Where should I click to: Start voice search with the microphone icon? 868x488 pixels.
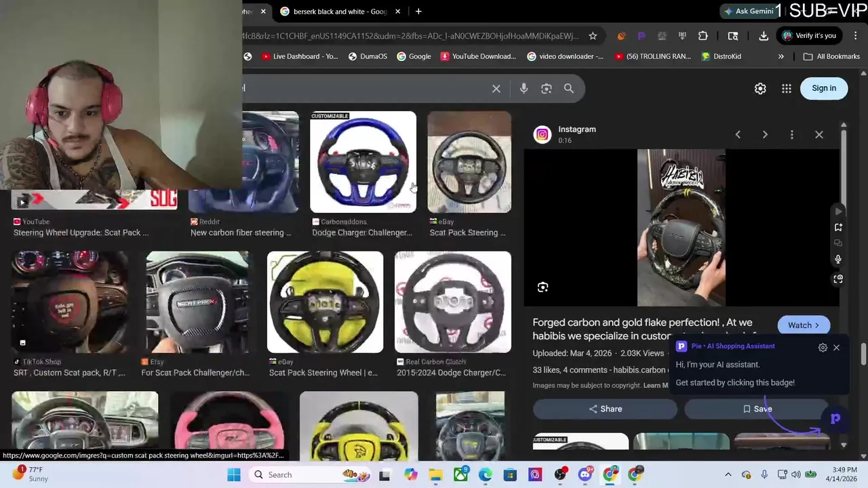coord(524,89)
